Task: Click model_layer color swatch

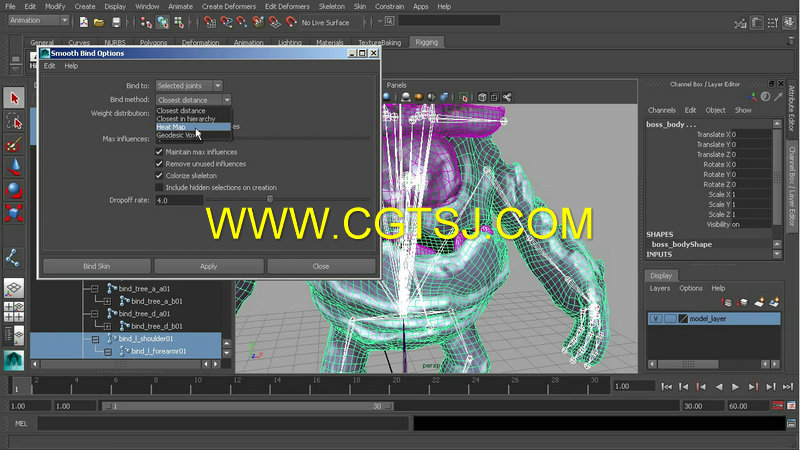Action: [x=683, y=318]
